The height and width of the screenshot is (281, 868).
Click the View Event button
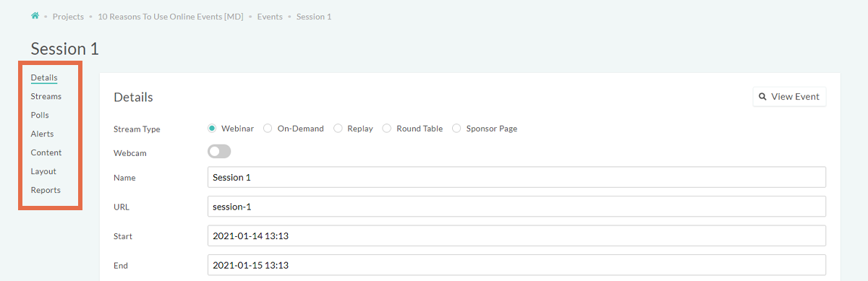click(x=789, y=97)
